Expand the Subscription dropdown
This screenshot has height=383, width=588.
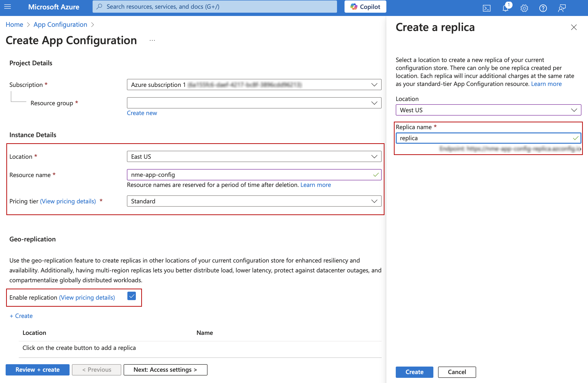(x=254, y=85)
